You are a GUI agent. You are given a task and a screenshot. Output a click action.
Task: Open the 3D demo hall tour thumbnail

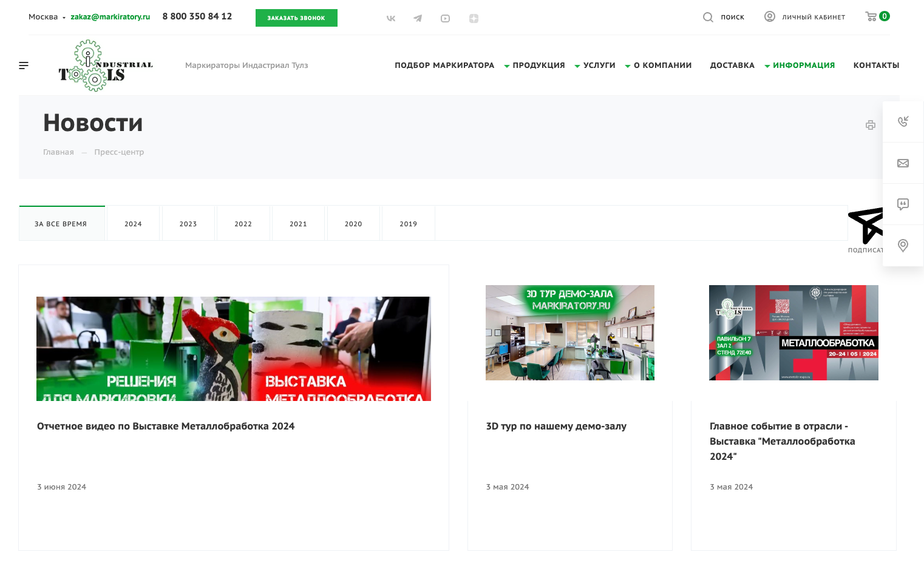tap(569, 332)
